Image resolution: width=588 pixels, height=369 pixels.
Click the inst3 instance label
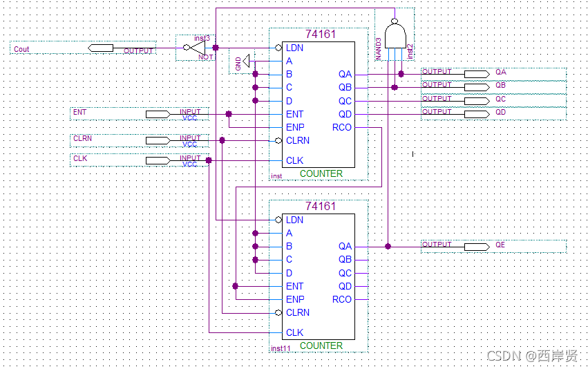click(202, 38)
